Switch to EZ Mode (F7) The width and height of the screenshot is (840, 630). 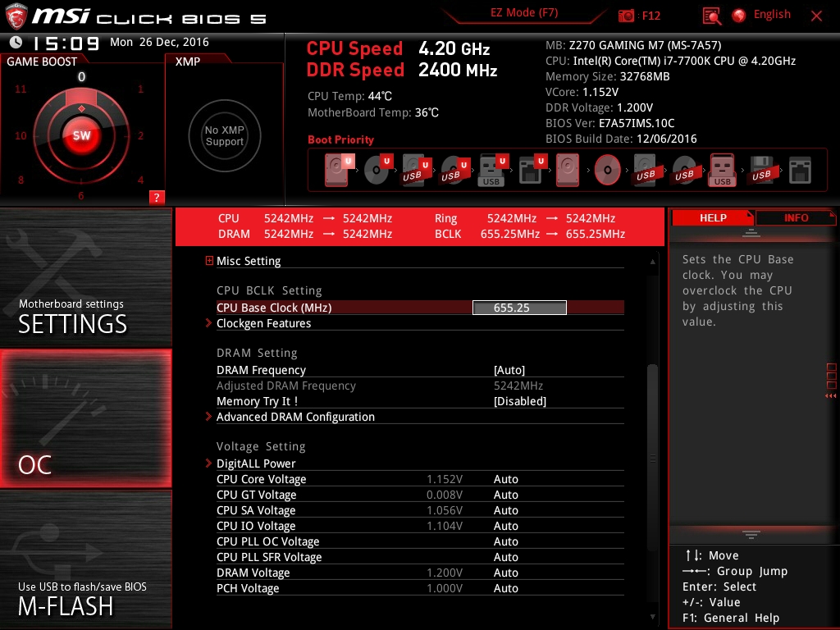pos(524,13)
